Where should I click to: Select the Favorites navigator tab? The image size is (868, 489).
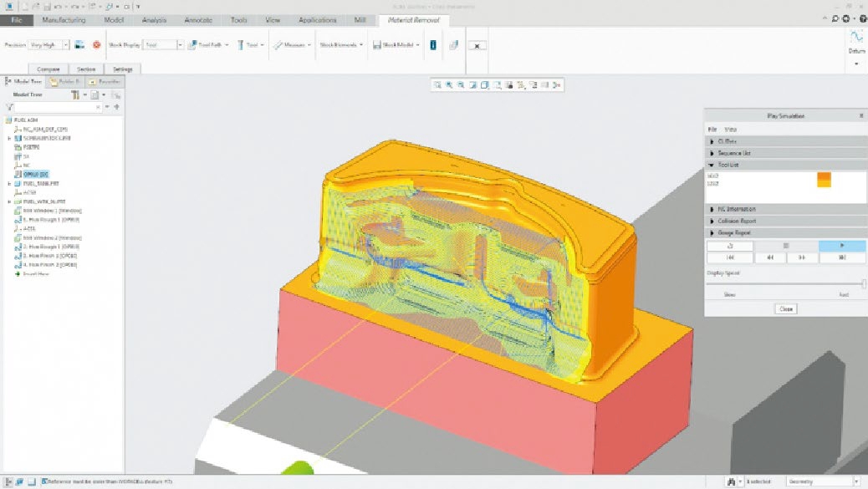pyautogui.click(x=105, y=81)
